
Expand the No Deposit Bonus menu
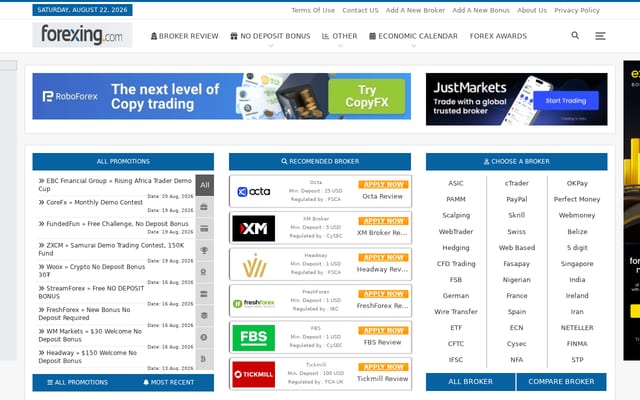point(270,36)
